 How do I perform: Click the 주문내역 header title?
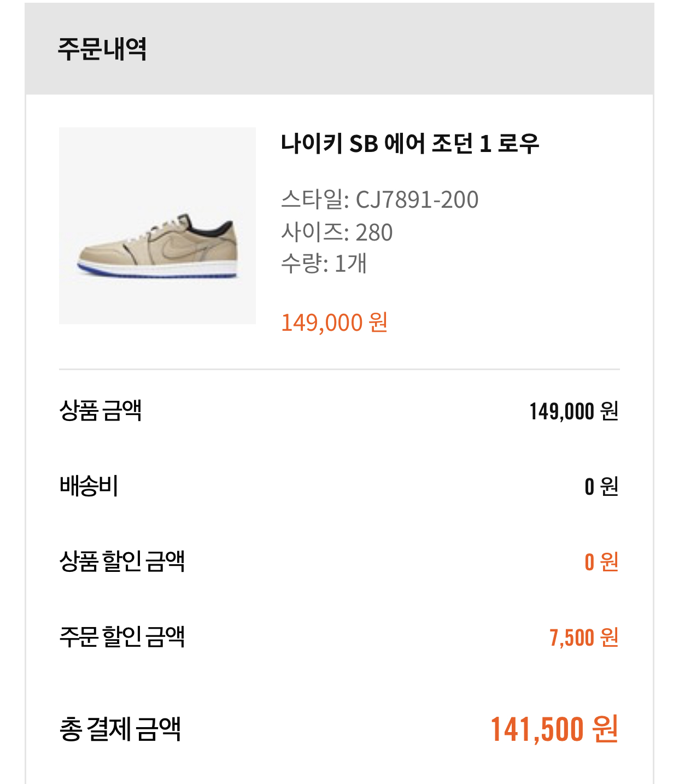102,49
